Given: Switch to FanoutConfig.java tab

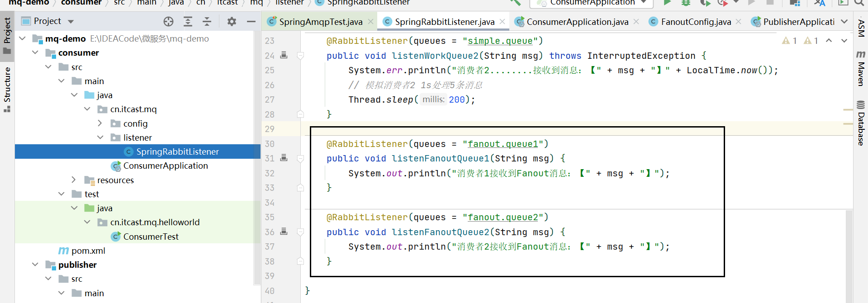Looking at the screenshot, I should (x=696, y=22).
